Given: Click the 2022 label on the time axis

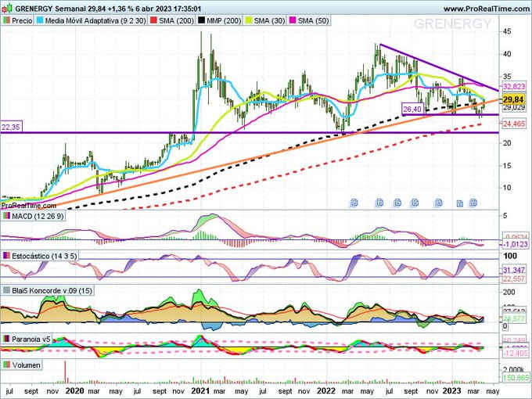Looking at the screenshot, I should point(326,391).
